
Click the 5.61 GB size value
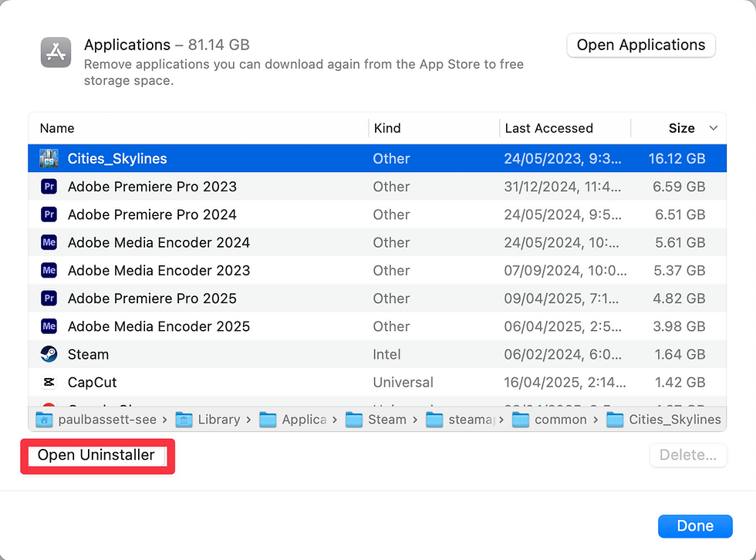680,242
